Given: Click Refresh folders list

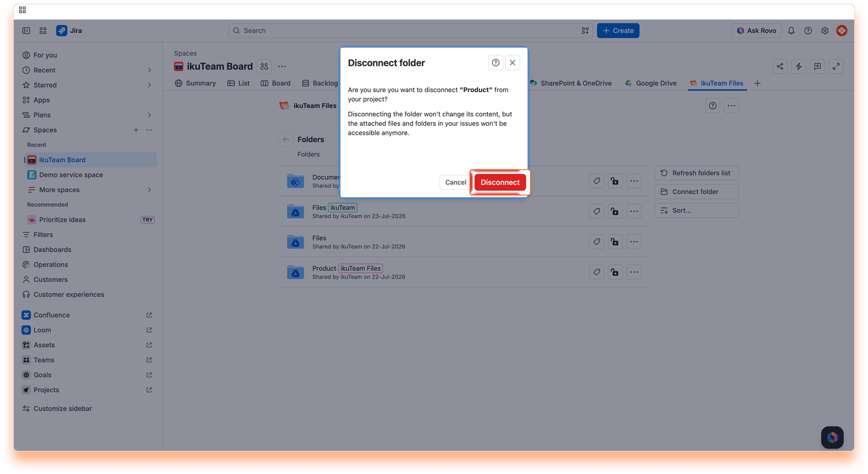Looking at the screenshot, I should [x=696, y=173].
